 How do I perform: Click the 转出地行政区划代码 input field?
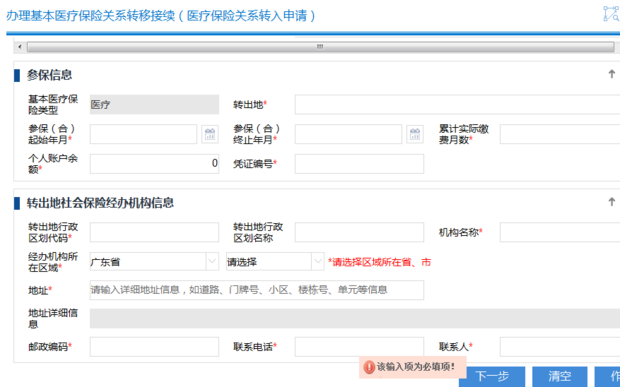coord(154,232)
